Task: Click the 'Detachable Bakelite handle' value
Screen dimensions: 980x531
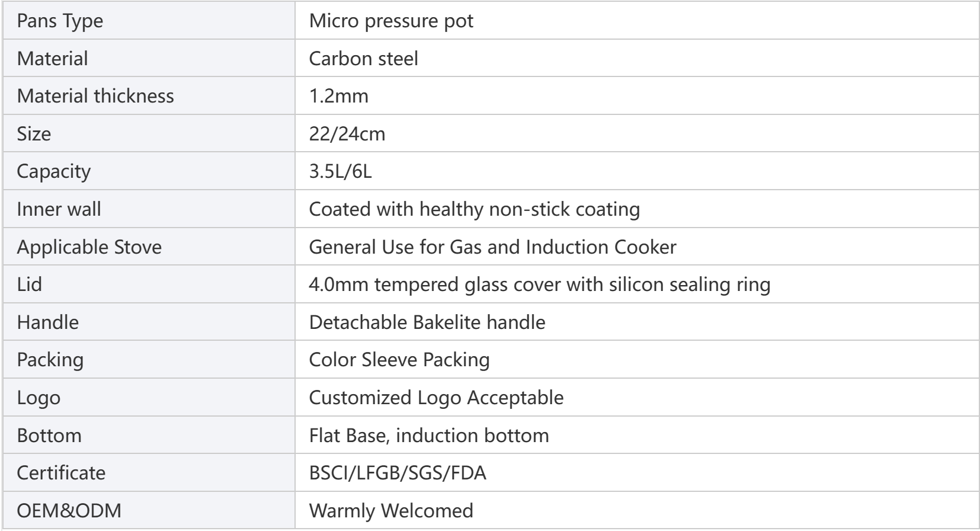Action: click(427, 322)
